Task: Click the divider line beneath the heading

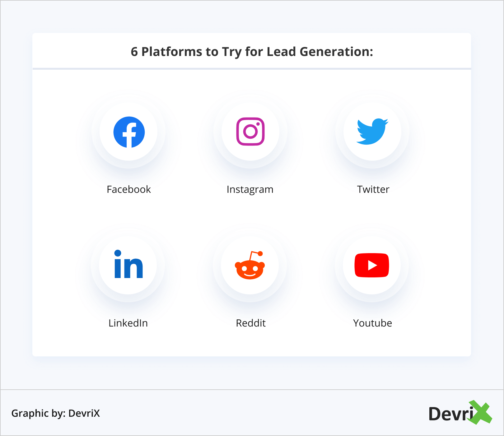Action: [x=252, y=69]
